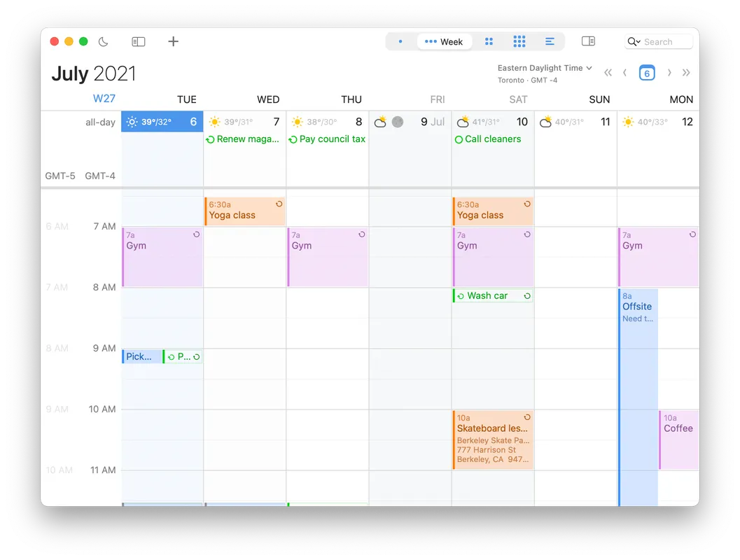
Task: Switch to Day view
Action: coord(400,41)
